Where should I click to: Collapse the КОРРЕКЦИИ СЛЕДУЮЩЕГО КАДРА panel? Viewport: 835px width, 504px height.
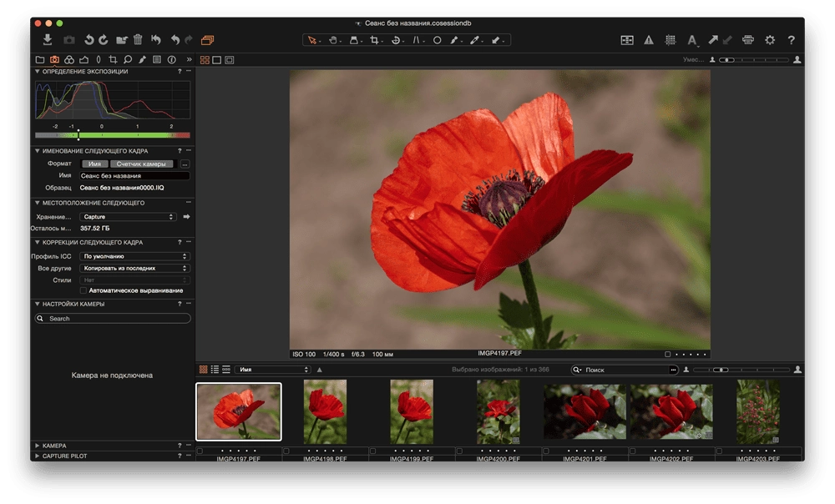pos(38,243)
